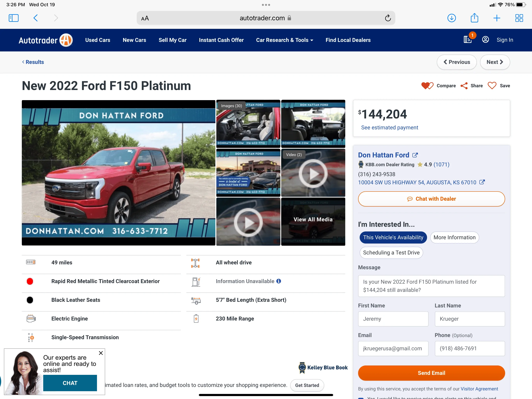Screen dimensions: 532x399
Task: Click the Compare double-heart icon
Action: (427, 86)
